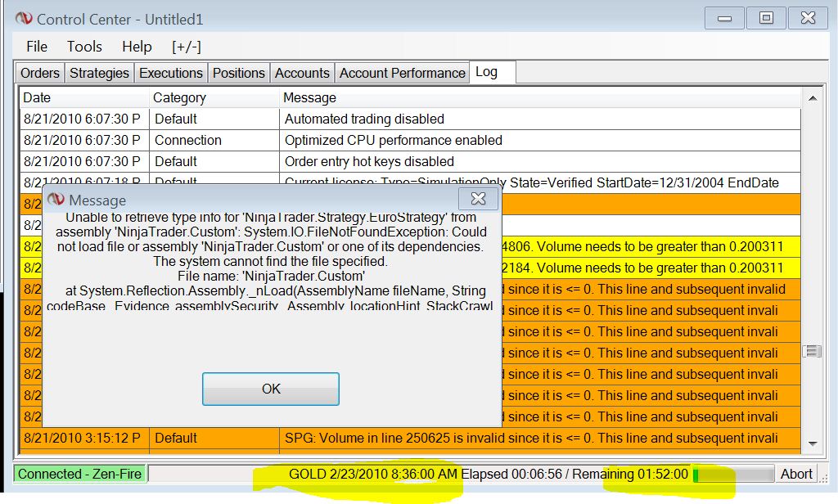Click the GOLD 2/23/2010 8:36:00 AM status text

[373, 474]
